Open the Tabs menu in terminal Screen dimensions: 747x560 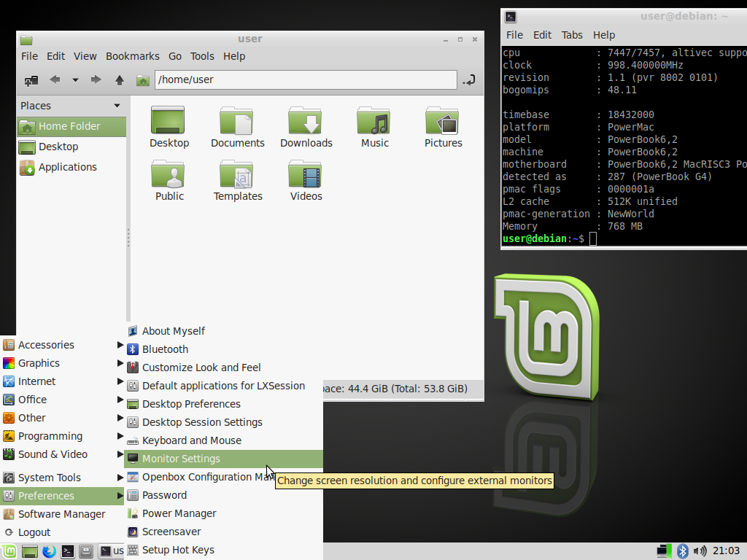(x=572, y=35)
